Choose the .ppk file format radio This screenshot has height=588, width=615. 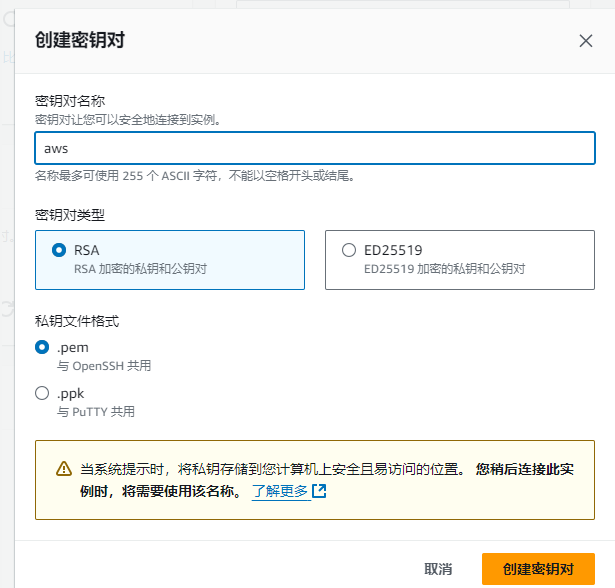(x=42, y=393)
